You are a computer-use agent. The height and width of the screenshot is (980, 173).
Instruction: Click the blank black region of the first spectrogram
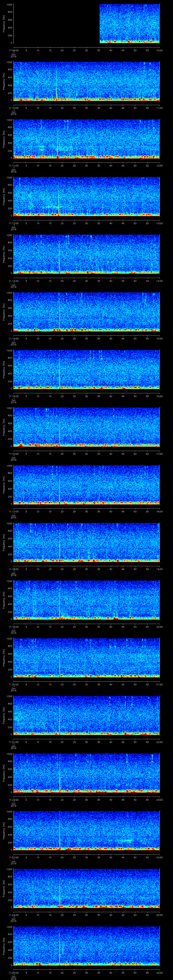(x=56, y=24)
